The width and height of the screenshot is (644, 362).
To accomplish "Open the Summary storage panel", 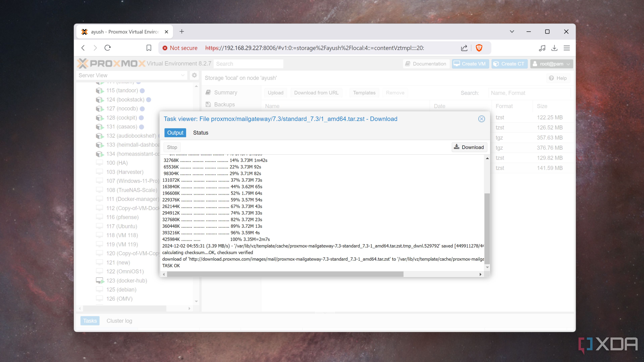I will coord(226,93).
